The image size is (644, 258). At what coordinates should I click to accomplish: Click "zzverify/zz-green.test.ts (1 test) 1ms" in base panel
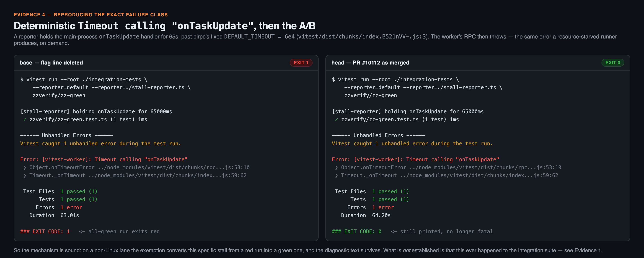[x=88, y=120]
